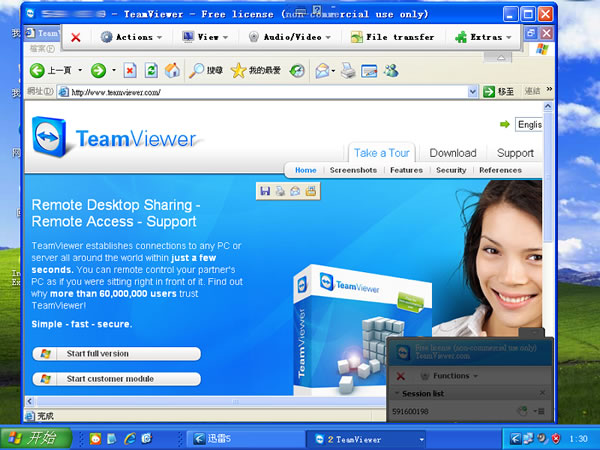600x450 pixels.
Task: Switch to the Support tab
Action: (x=515, y=153)
